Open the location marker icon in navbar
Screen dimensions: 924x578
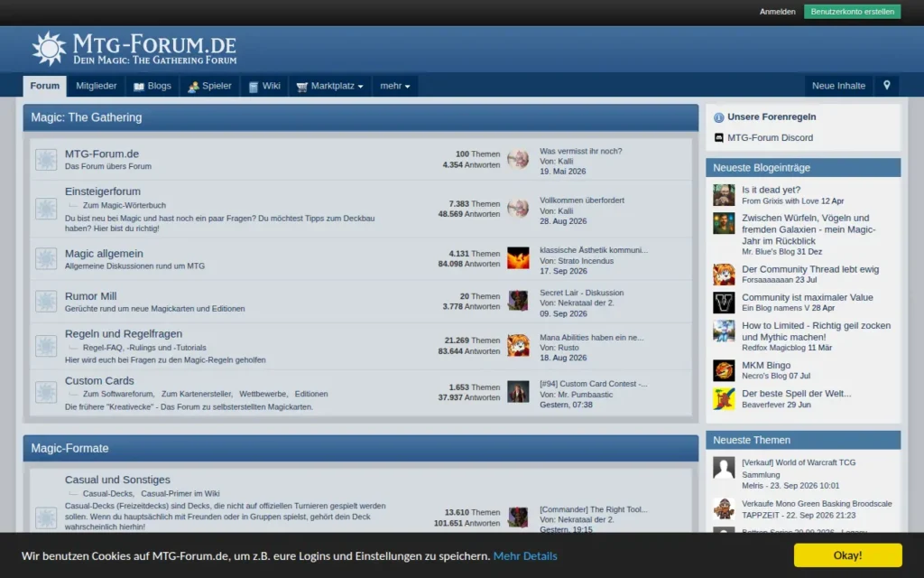[x=886, y=86]
